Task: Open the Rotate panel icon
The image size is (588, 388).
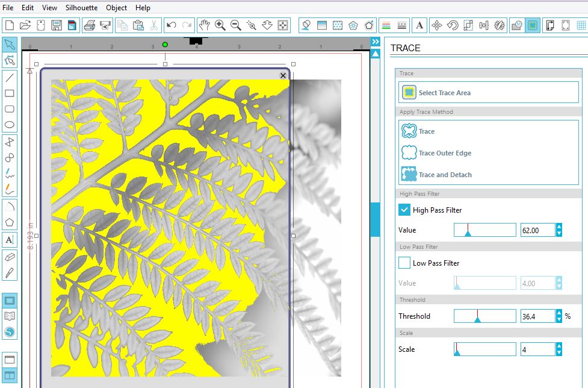Action: 453,25
